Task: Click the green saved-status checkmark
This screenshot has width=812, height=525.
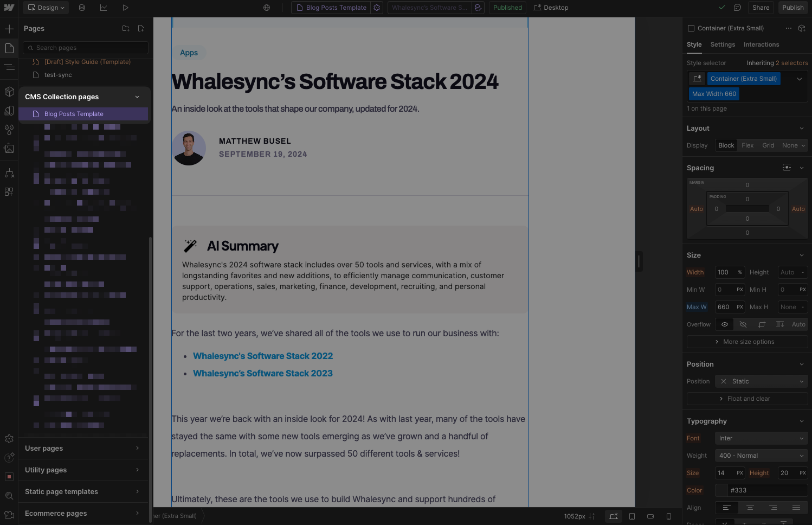Action: 722,8
